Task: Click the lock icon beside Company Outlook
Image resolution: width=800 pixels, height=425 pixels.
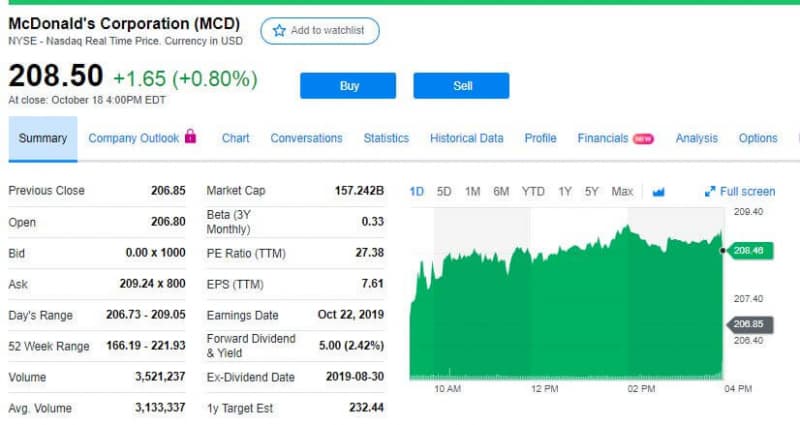Action: [190, 136]
